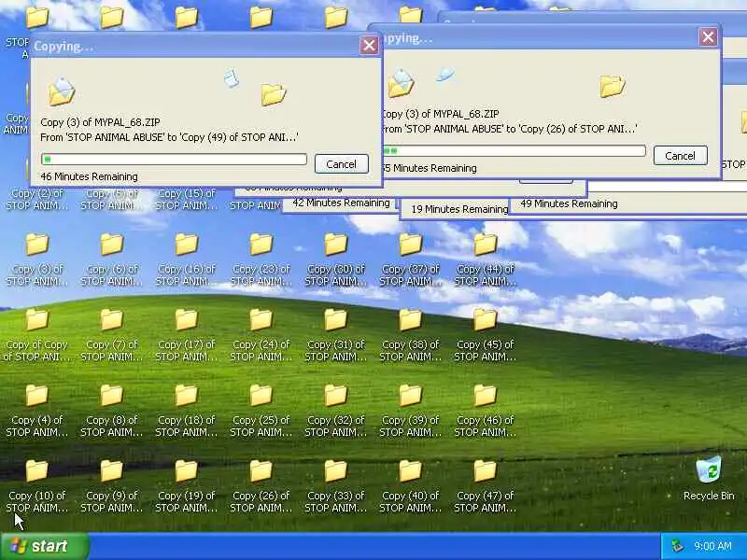The image size is (747, 560).
Task: Click 'Copy (3) of MYPAL_68.ZIP' in Copy (49) dialog
Action: pyautogui.click(x=100, y=122)
